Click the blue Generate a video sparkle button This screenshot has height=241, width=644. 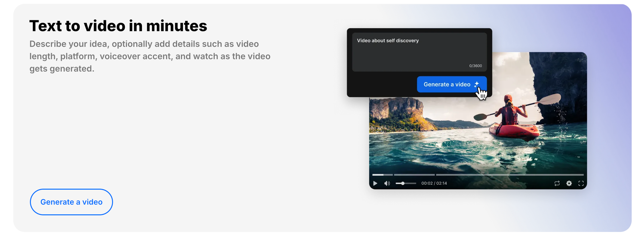(x=452, y=84)
